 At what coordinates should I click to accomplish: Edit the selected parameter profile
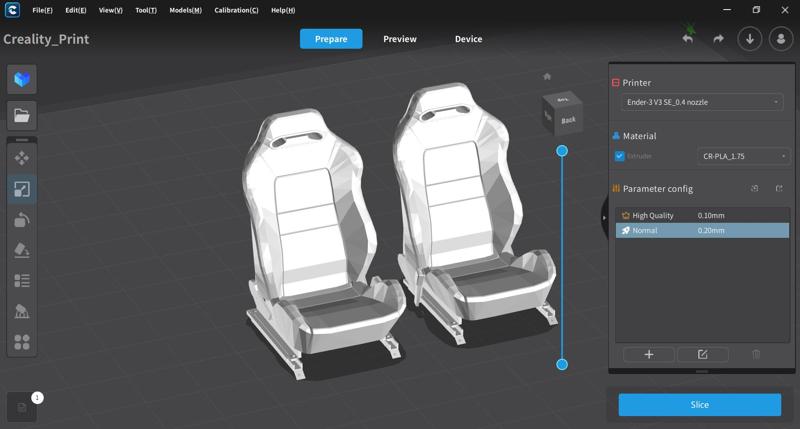pos(703,355)
